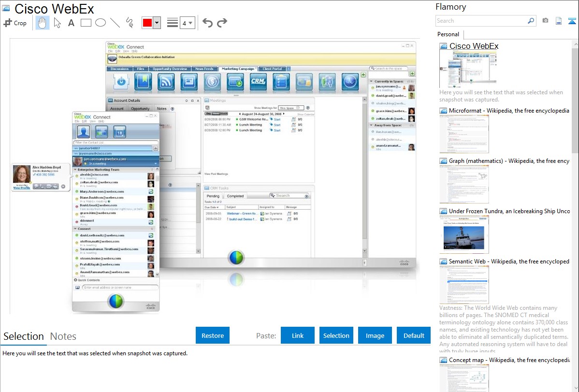Image resolution: width=579 pixels, height=392 pixels.
Task: Click the snapshot list scrollbar up arrow
Action: (x=575, y=44)
